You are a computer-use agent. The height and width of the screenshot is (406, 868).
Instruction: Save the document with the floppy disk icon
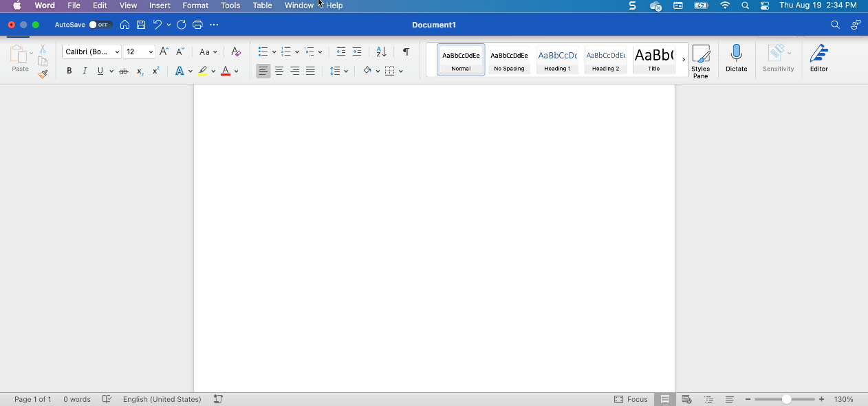pyautogui.click(x=141, y=25)
